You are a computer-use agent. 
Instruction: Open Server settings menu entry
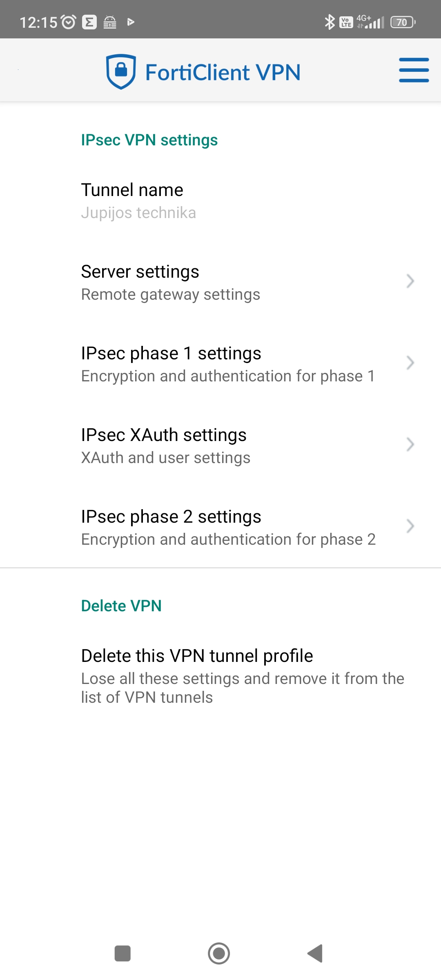[170, 283]
